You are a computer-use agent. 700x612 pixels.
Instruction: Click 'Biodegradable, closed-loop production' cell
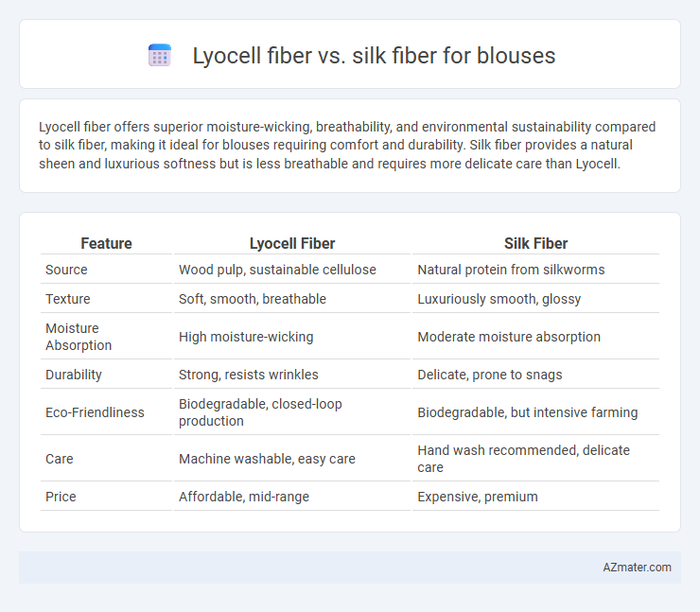tap(260, 412)
